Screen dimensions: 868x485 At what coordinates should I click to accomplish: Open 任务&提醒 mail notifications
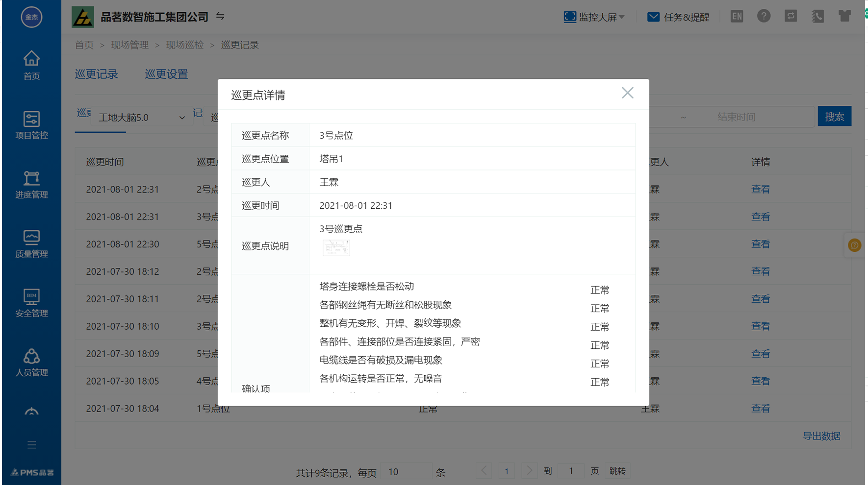[x=678, y=17]
